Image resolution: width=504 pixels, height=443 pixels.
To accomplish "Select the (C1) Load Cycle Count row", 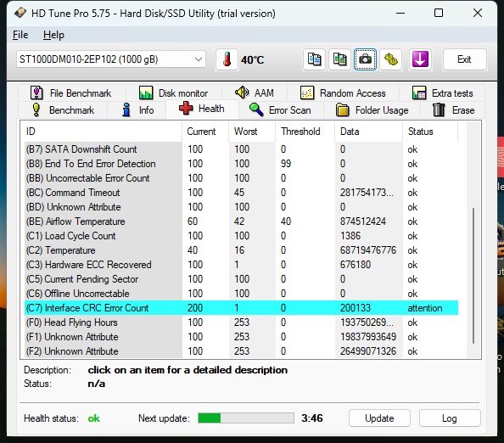I will pos(241,236).
